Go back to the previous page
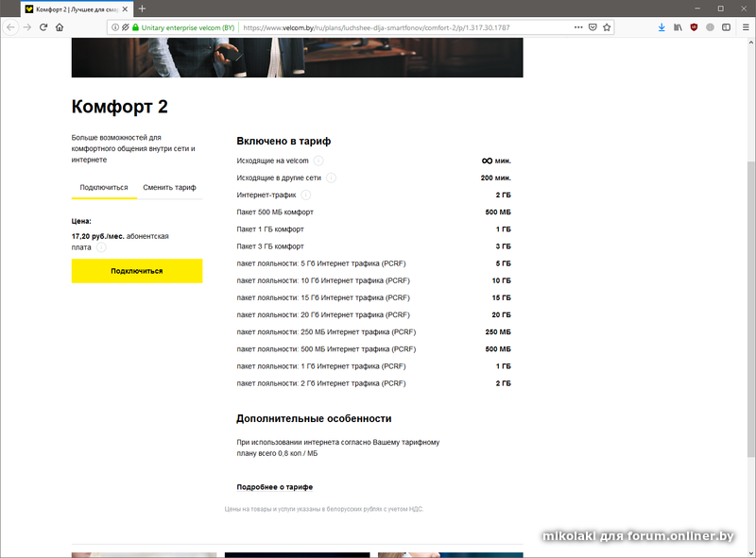756x558 pixels. coord(11,27)
